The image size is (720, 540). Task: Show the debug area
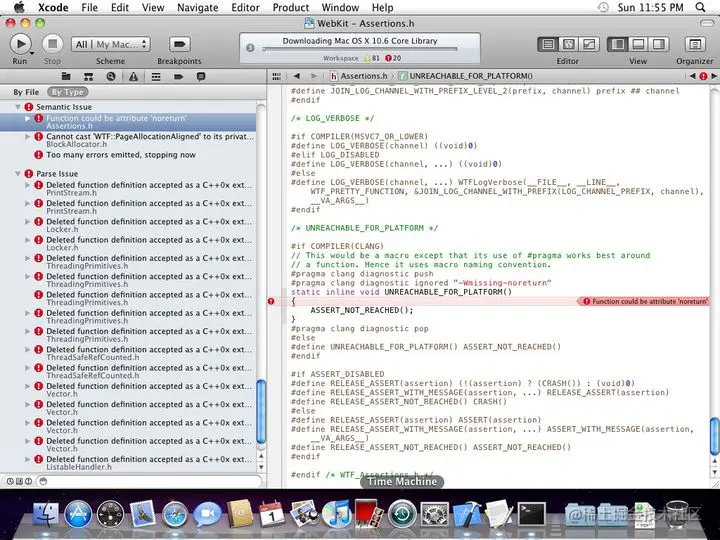[x=638, y=45]
